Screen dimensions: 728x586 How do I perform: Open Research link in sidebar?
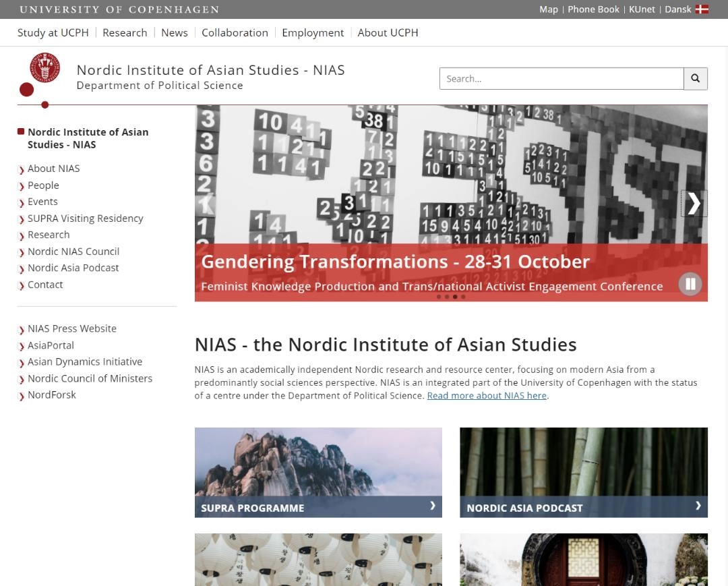49,235
